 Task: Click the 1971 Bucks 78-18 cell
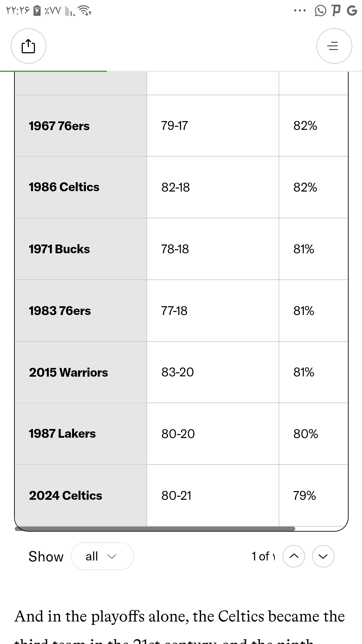pos(213,249)
